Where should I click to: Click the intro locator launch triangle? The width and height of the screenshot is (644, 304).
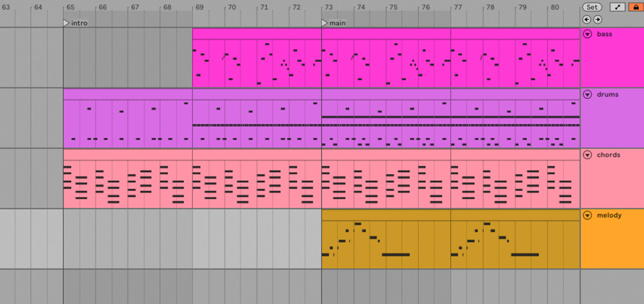click(66, 23)
